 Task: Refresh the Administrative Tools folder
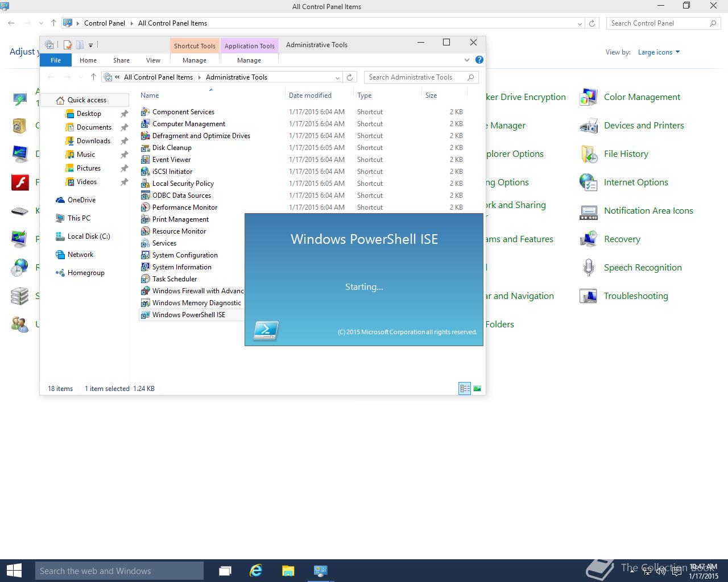tap(350, 77)
